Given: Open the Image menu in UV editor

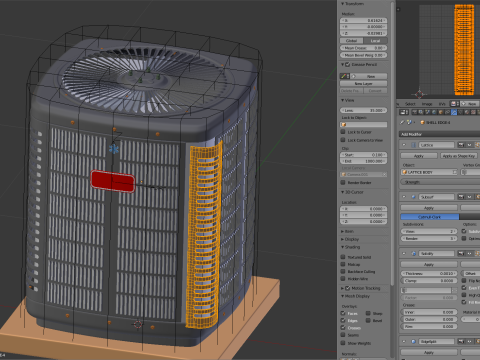Looking at the screenshot, I should click(427, 104).
